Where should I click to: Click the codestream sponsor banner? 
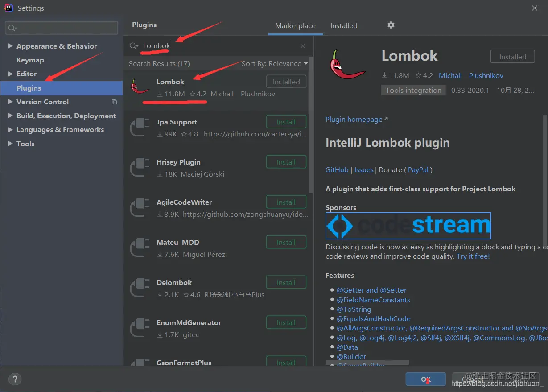[408, 226]
